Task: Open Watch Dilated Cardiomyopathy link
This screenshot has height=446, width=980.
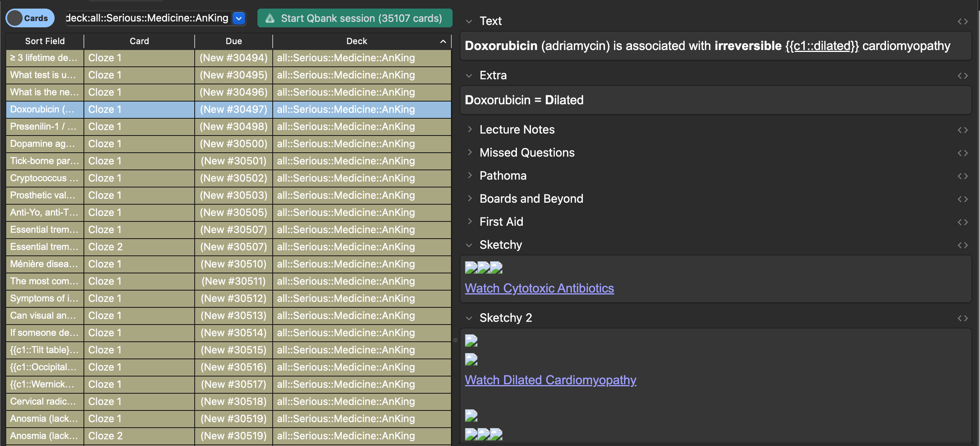Action: click(x=550, y=380)
